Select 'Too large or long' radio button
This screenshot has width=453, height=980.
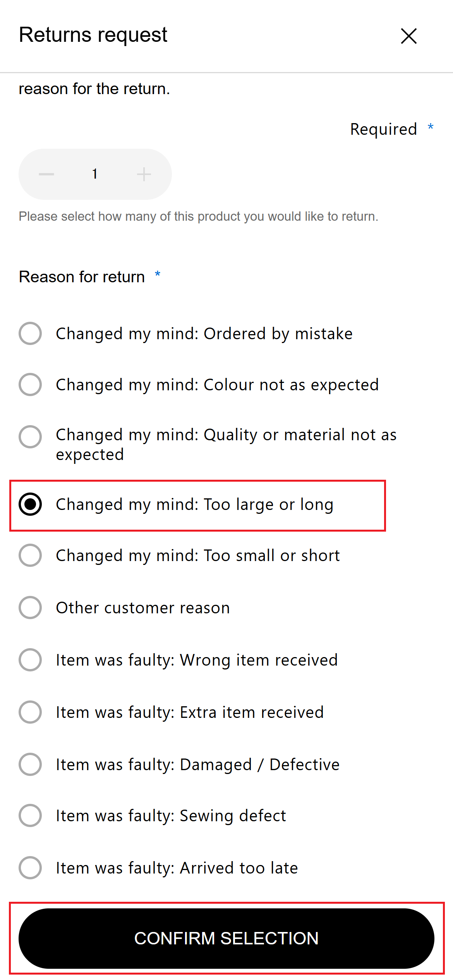point(30,505)
